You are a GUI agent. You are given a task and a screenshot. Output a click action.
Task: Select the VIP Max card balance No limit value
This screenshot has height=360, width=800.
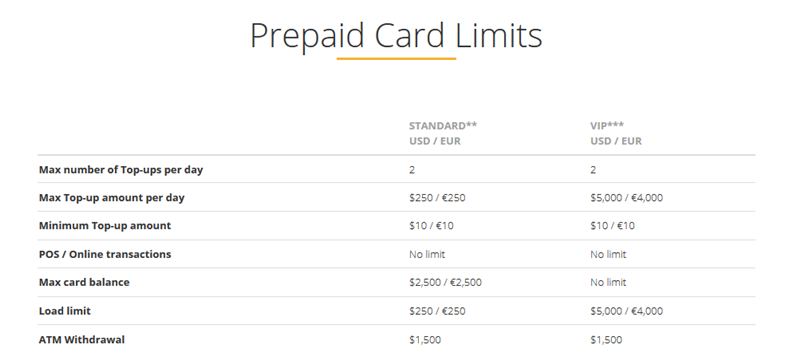pyautogui.click(x=608, y=282)
